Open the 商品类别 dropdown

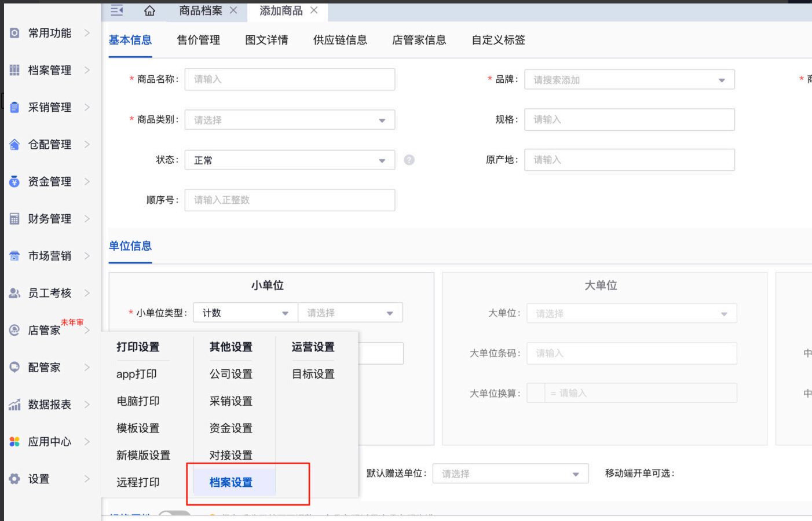pos(290,120)
